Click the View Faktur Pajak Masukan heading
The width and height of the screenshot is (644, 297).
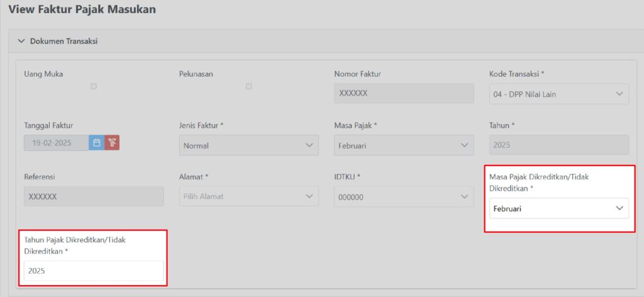tap(82, 9)
